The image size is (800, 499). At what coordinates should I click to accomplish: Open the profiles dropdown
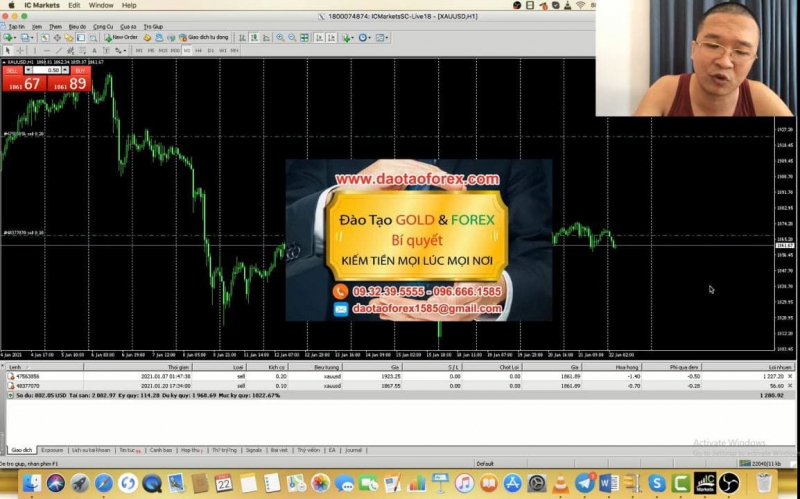click(27, 38)
